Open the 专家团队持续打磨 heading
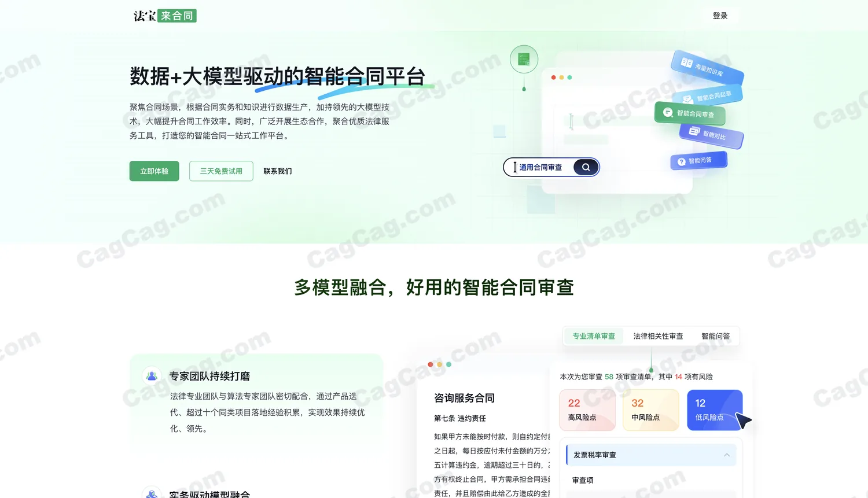Viewport: 868px width, 498px height. click(209, 376)
